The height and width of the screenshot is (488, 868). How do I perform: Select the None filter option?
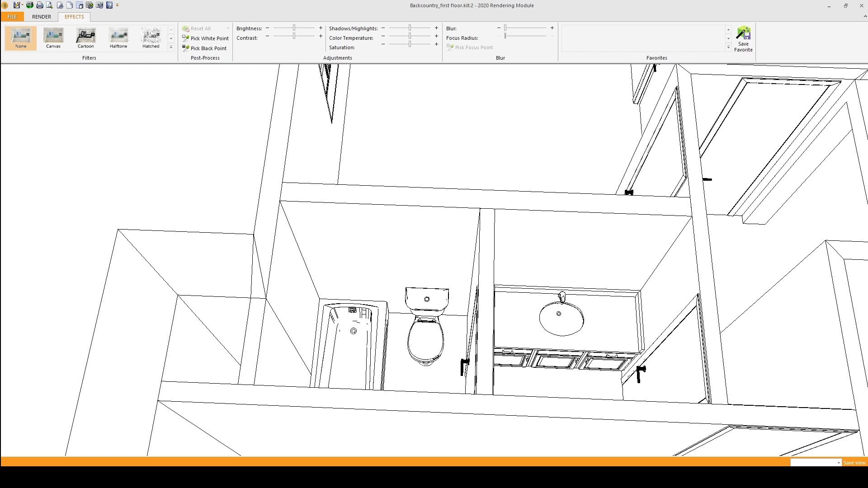pos(21,38)
